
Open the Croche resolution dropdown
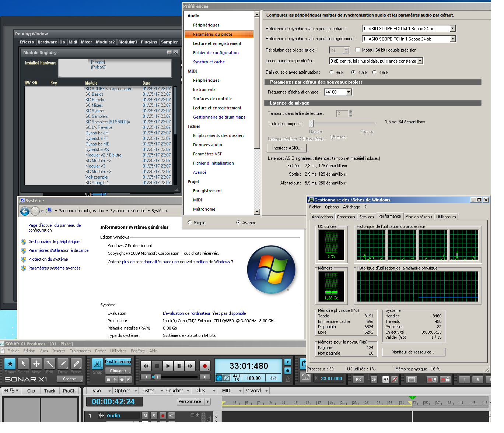(70, 379)
